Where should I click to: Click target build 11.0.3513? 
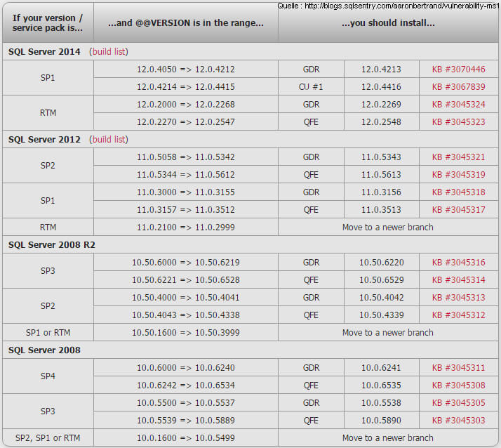381,210
